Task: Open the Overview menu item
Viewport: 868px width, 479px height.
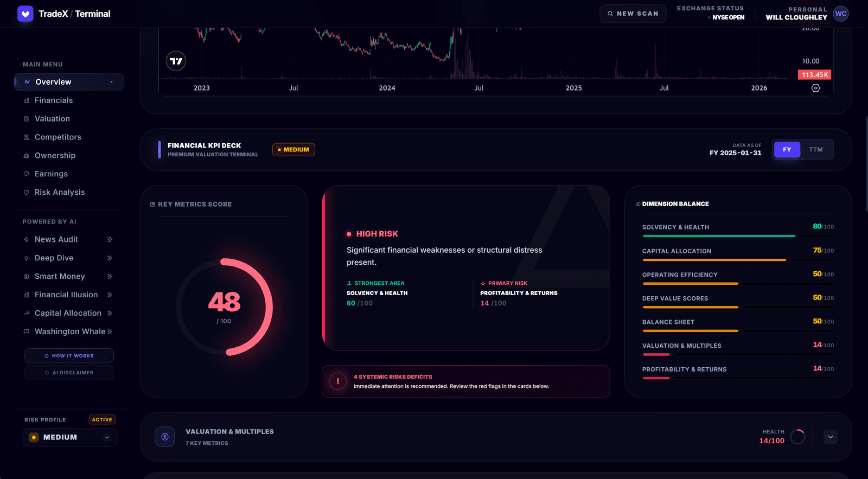Action: [69, 82]
